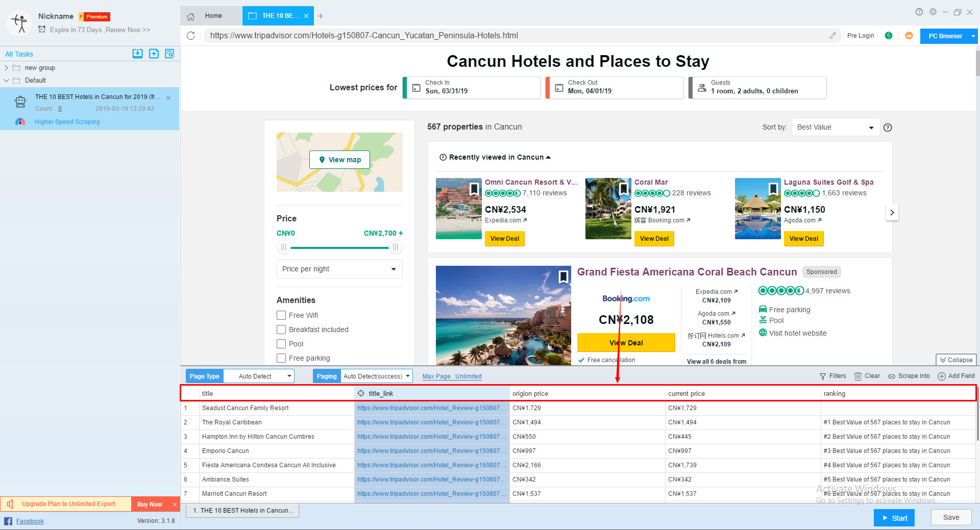Viewport: 980px width, 530px height.
Task: Select the bottom tab THE 10 BEST Hotels
Action: pos(242,511)
